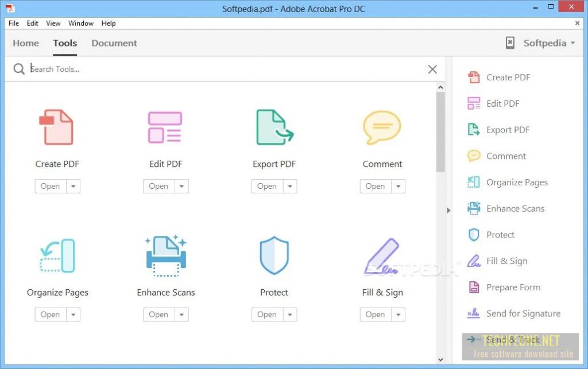Click the large Fill & Sign pen icon
This screenshot has width=588, height=369.
[x=382, y=257]
